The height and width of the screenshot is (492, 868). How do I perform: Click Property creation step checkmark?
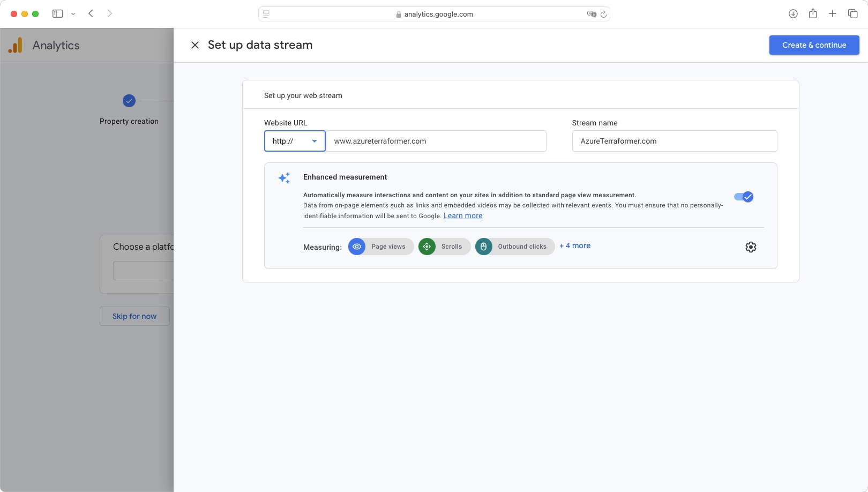[x=129, y=101]
